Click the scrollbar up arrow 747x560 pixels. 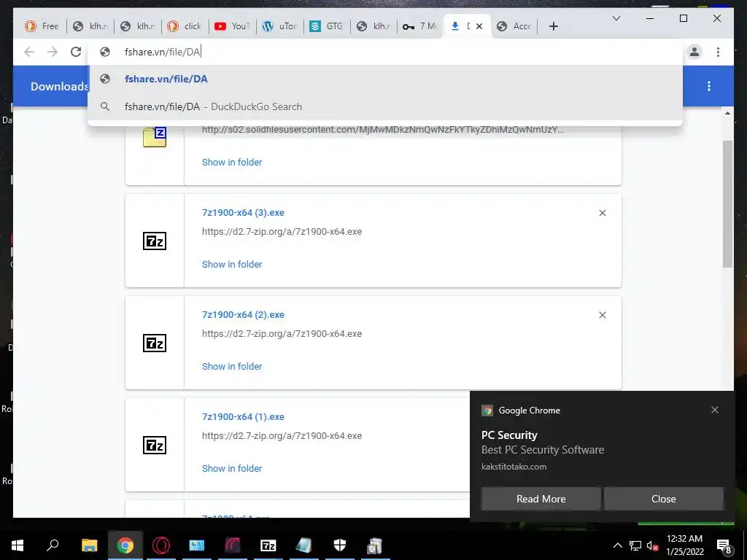coord(727,113)
